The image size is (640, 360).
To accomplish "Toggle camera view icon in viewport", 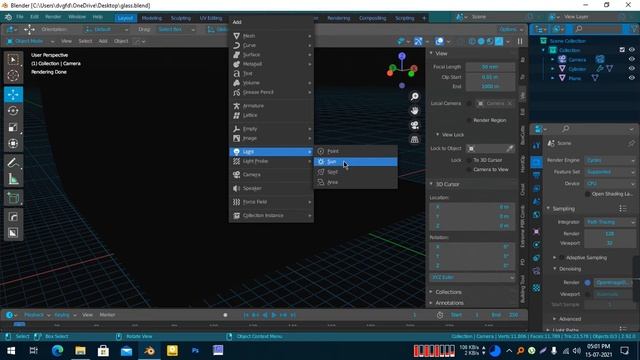I will pyautogui.click(x=414, y=125).
